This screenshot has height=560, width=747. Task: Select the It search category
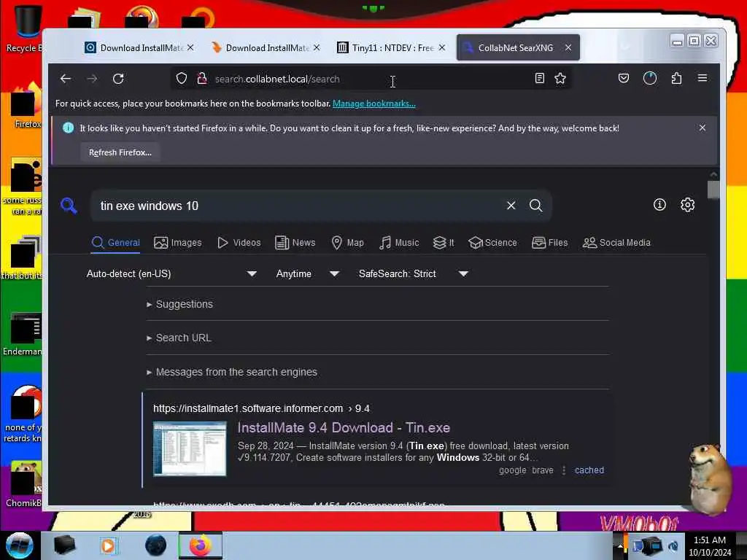point(443,242)
